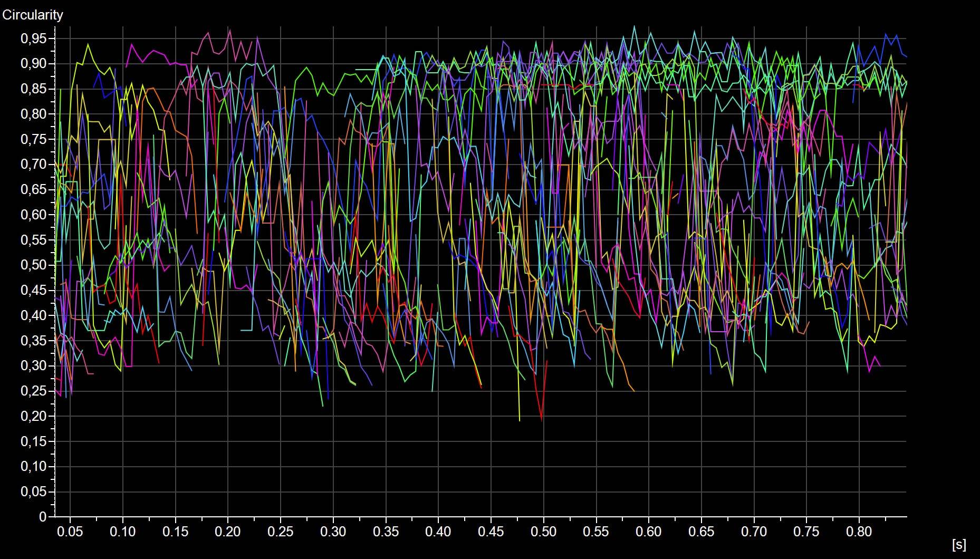Click the 0,90 y-axis value

34,64
